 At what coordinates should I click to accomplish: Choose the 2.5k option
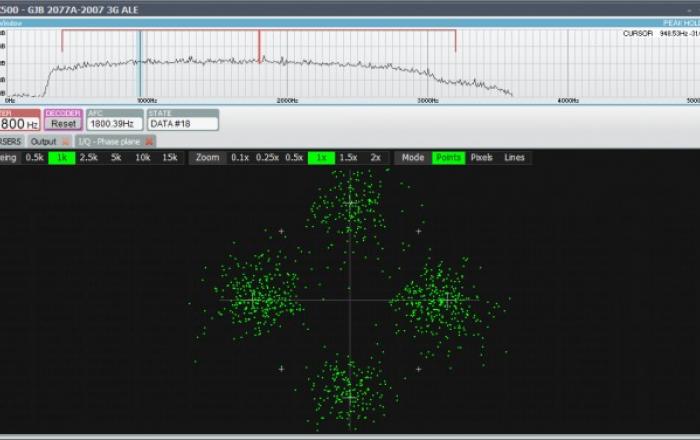pyautogui.click(x=88, y=158)
